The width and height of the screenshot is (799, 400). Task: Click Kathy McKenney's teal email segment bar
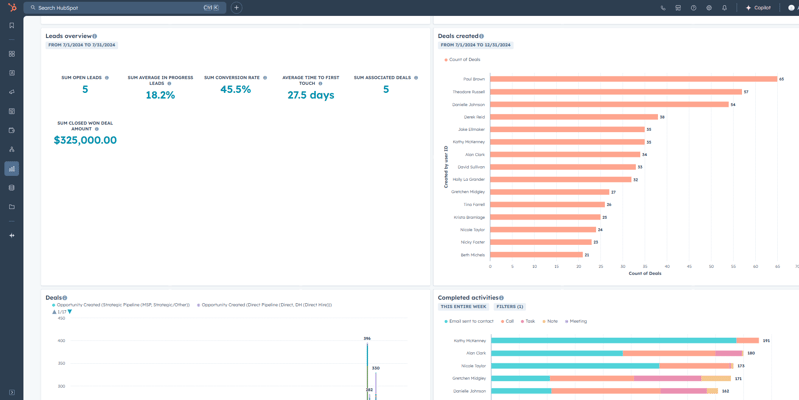pyautogui.click(x=613, y=340)
